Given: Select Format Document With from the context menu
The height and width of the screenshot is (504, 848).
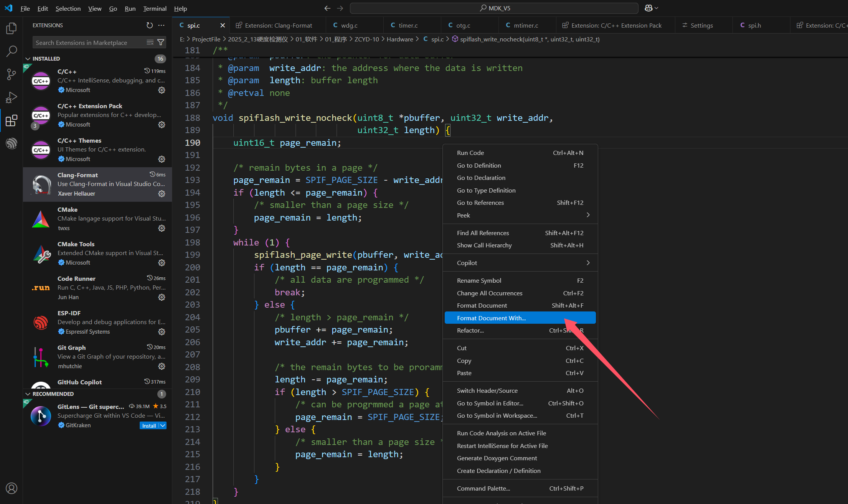Looking at the screenshot, I should point(492,318).
